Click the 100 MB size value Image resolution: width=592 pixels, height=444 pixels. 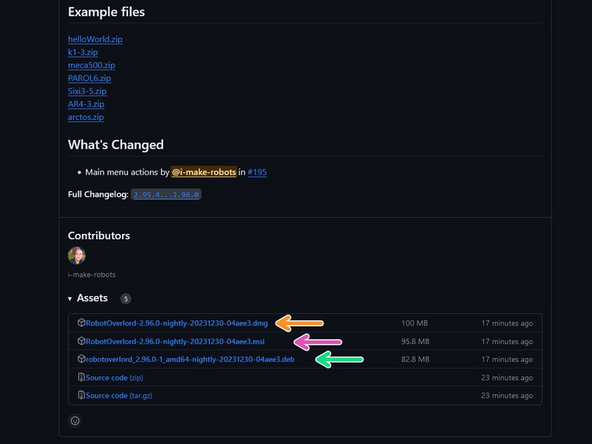pyautogui.click(x=415, y=323)
